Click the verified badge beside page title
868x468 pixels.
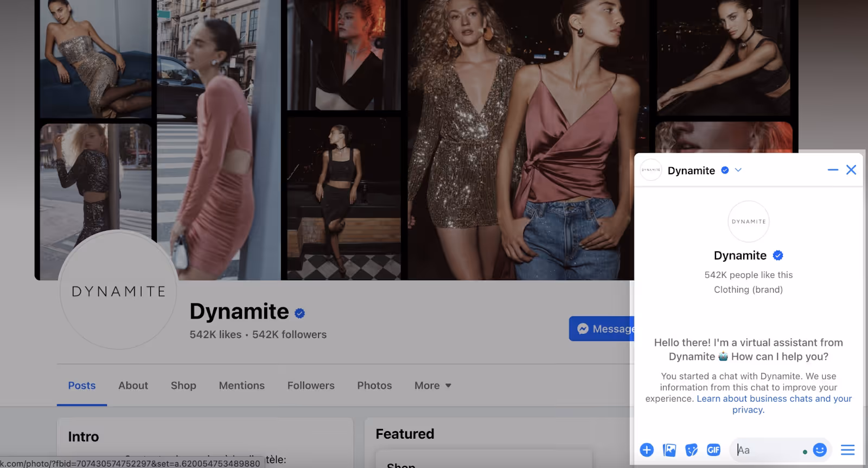coord(299,313)
